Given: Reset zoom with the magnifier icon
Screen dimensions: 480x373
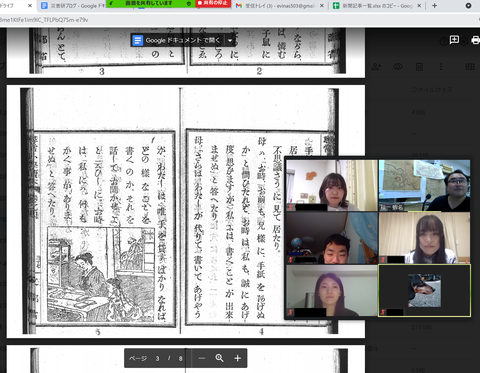Looking at the screenshot, I should [x=219, y=358].
